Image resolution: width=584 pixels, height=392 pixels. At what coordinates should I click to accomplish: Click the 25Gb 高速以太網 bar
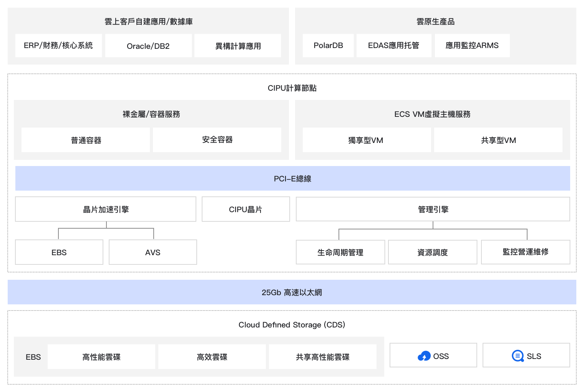(292, 292)
